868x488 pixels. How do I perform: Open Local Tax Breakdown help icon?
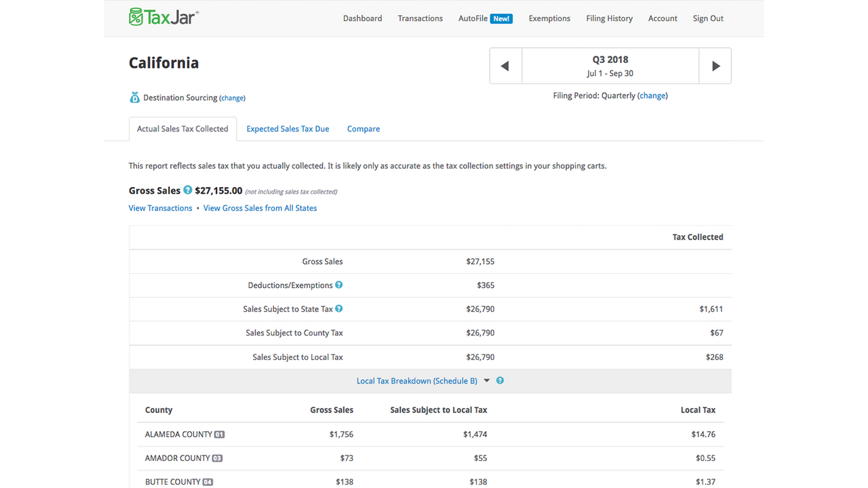pos(500,380)
